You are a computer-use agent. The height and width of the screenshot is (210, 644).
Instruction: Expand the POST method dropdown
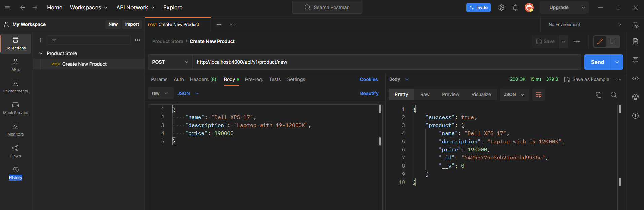170,62
